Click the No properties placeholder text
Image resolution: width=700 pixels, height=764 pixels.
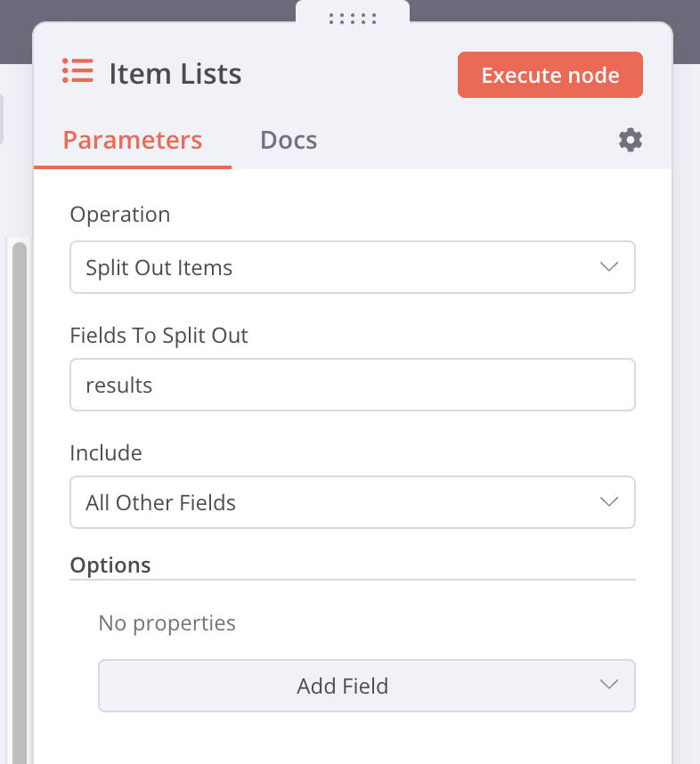coord(167,622)
